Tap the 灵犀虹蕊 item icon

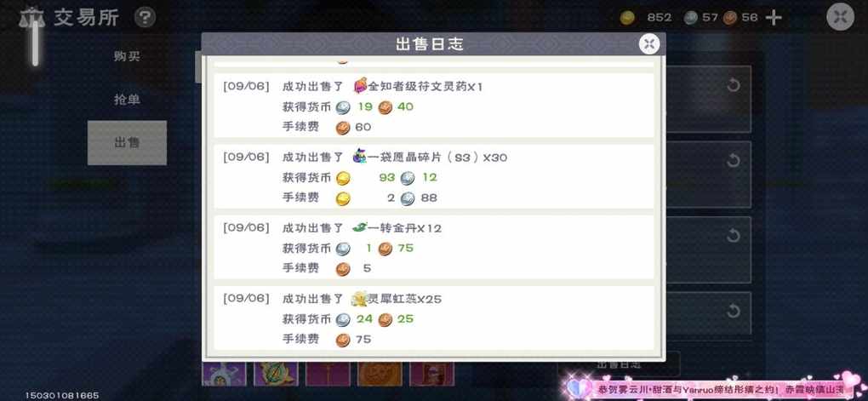(x=360, y=299)
